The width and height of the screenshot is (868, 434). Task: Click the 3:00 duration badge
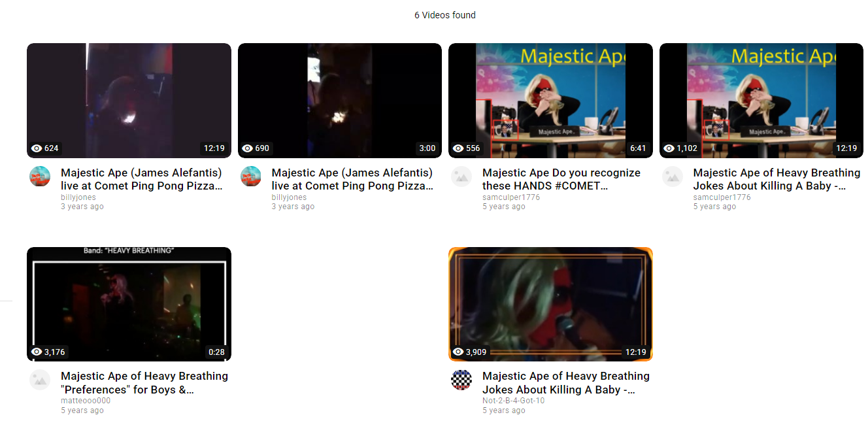tap(427, 148)
